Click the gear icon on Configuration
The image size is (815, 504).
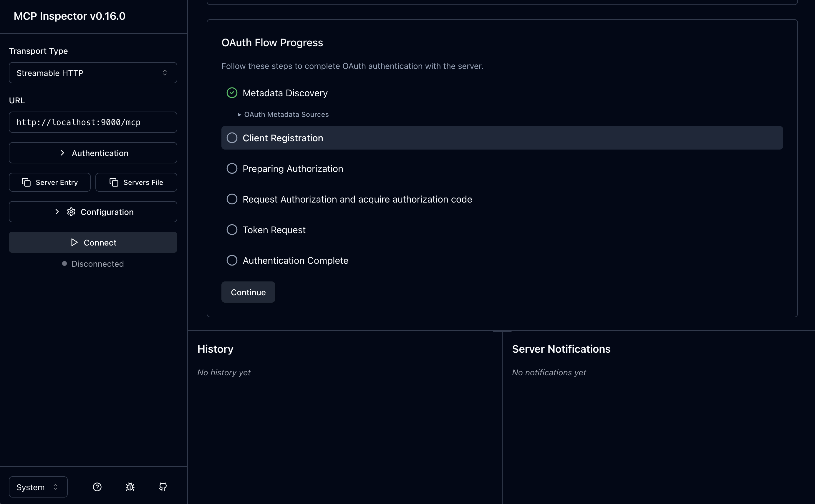coord(71,212)
